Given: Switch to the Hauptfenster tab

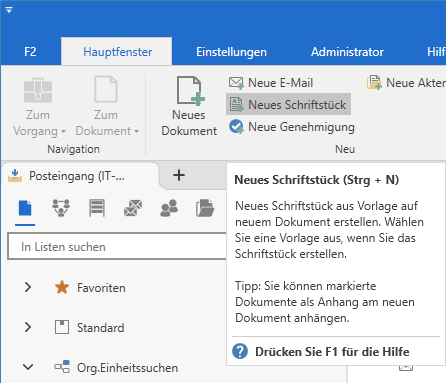Looking at the screenshot, I should click(117, 52).
